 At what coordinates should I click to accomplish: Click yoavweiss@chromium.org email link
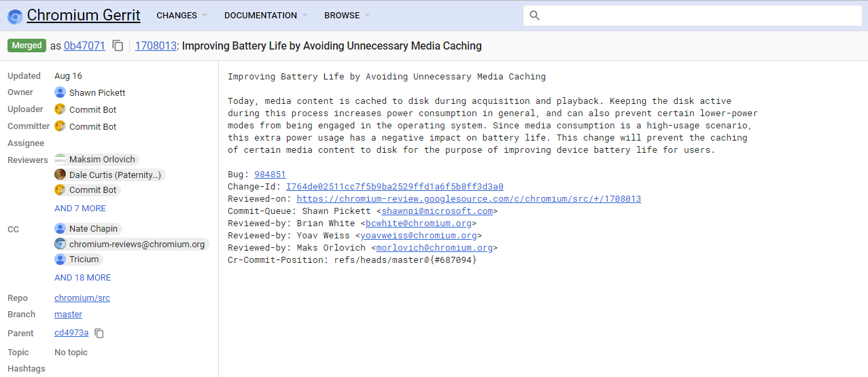[x=419, y=236]
